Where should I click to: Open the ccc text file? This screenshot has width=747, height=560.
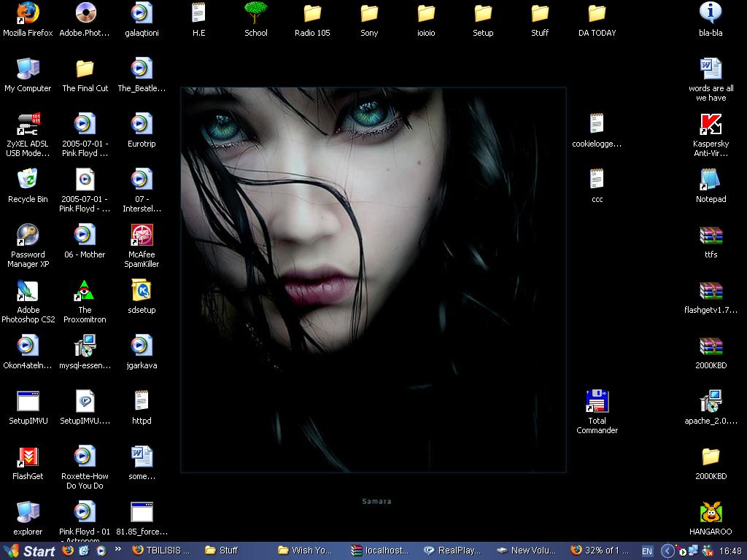point(597,179)
